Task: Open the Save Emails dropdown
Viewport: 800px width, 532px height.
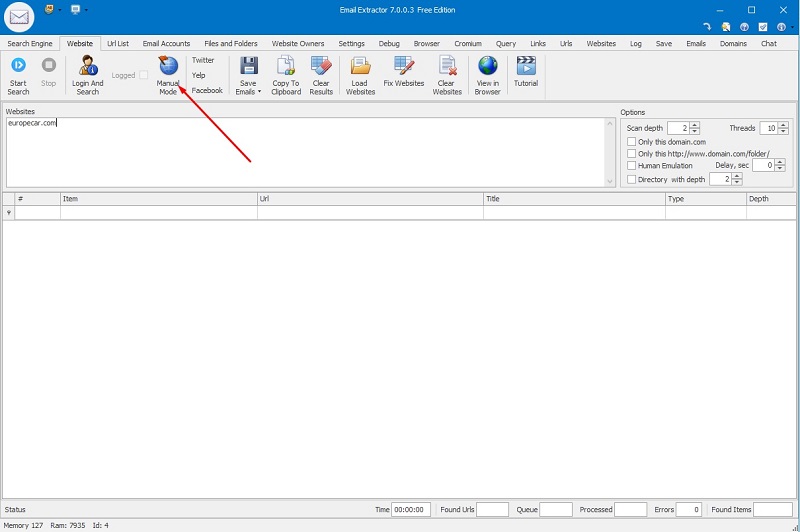Action: tap(260, 92)
